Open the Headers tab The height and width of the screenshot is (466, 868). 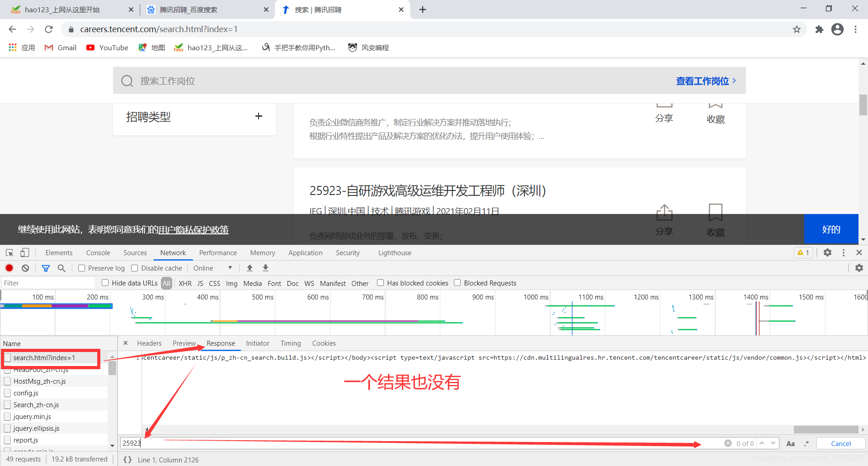[149, 343]
